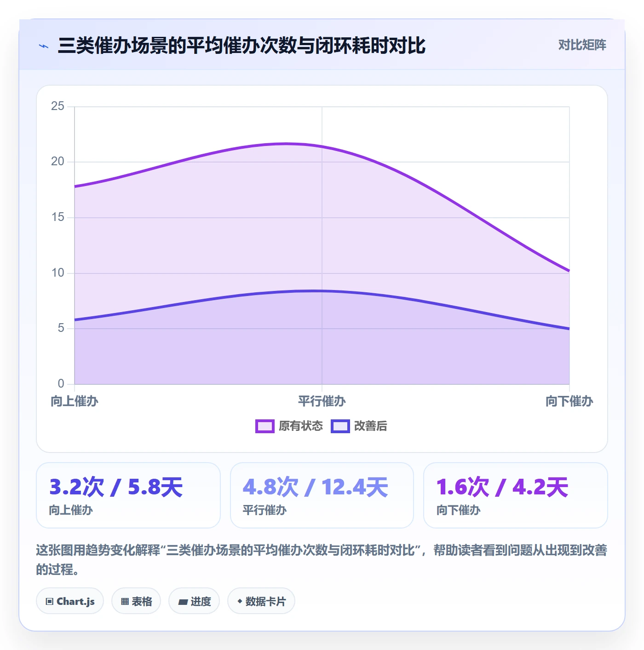Click the 15 y-axis tick value
The image size is (644, 650).
[57, 217]
